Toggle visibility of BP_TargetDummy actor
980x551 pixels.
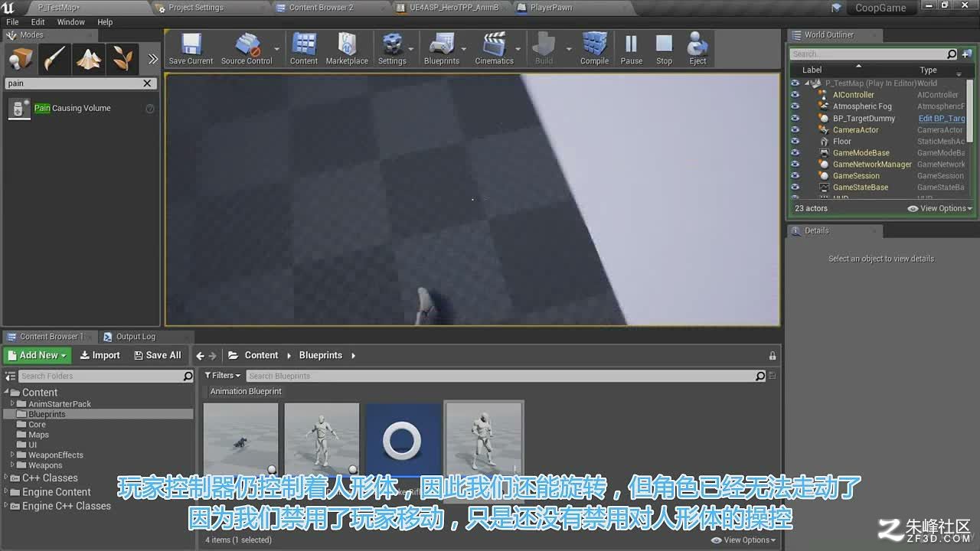click(x=795, y=119)
